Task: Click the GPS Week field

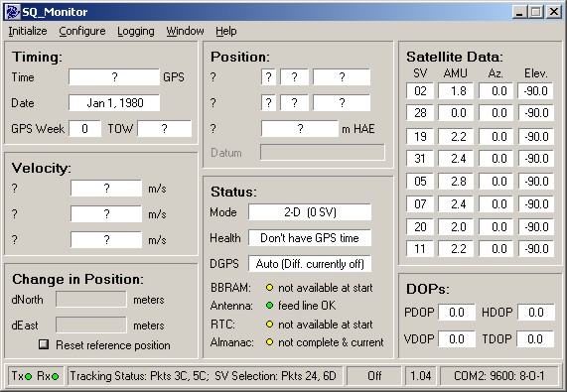Action: (x=84, y=129)
